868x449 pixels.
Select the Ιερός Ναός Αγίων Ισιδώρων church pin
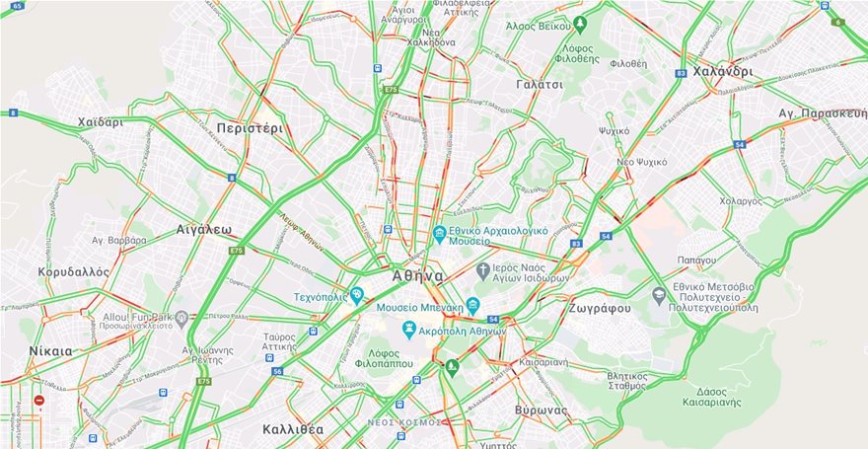[483, 270]
